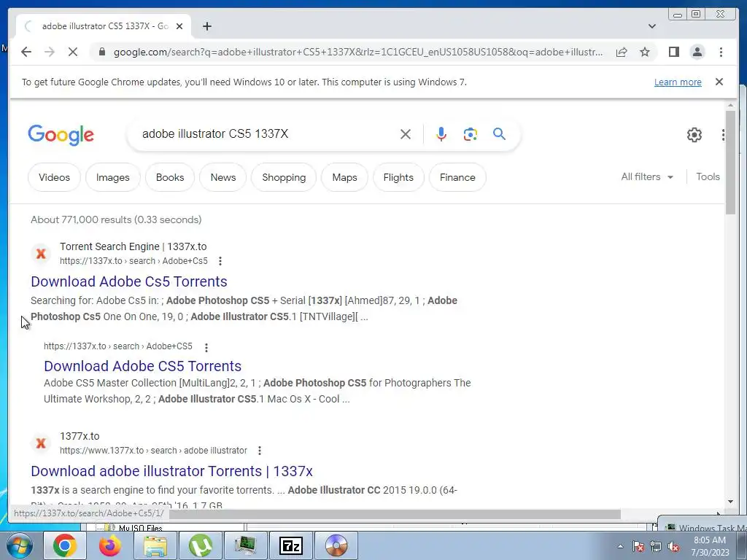Stop loading the page
Image resolution: width=747 pixels, height=560 pixels.
coord(73,52)
